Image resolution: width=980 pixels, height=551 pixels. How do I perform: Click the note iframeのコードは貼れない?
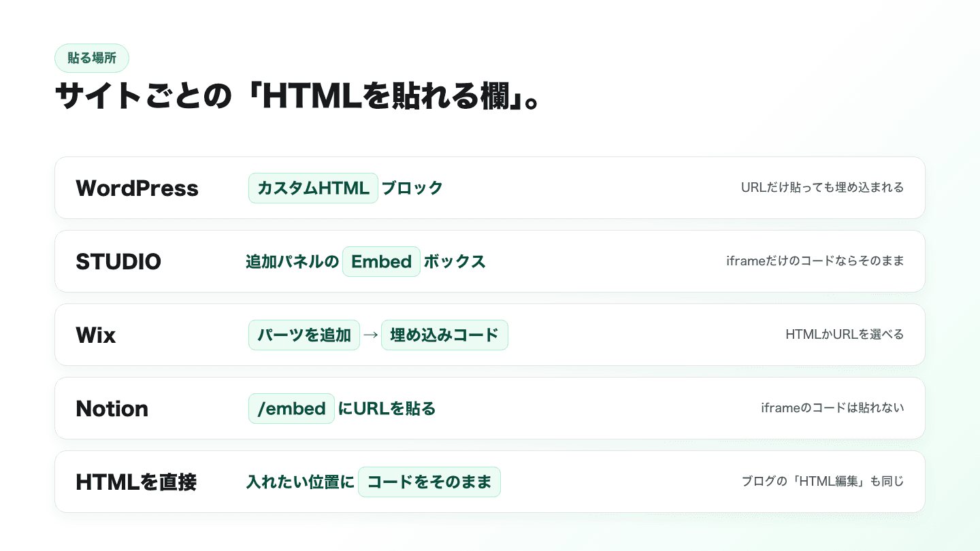(x=832, y=408)
